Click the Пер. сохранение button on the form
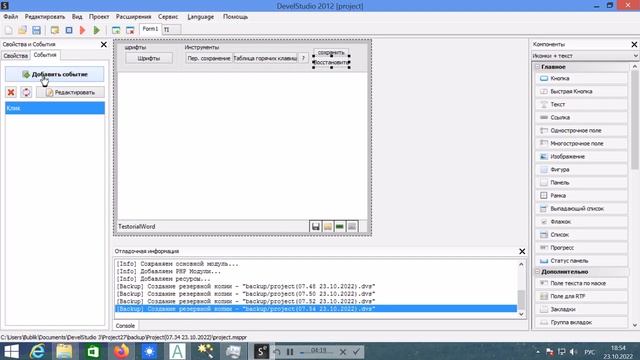Image resolution: width=640 pixels, height=360 pixels. pos(209,58)
